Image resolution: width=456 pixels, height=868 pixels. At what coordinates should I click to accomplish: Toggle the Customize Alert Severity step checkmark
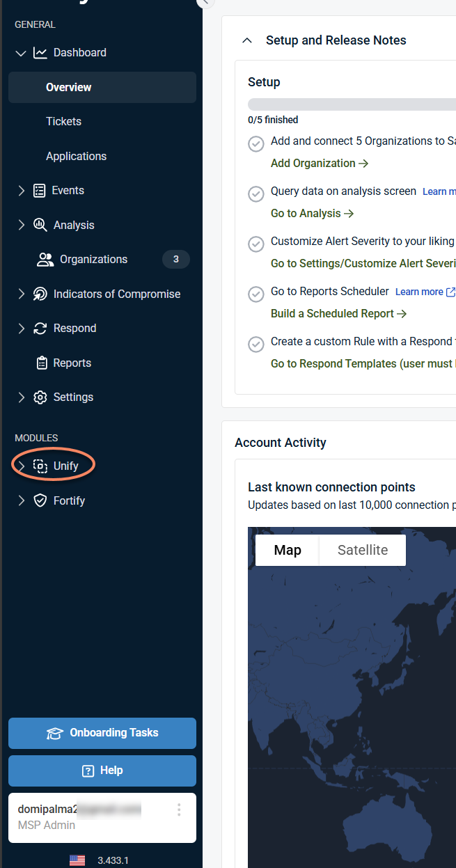(256, 244)
